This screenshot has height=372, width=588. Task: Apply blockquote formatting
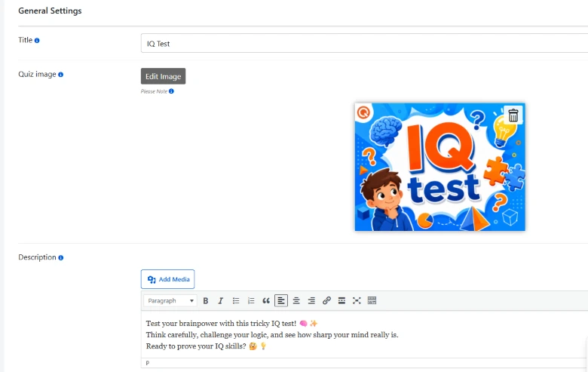pos(266,300)
